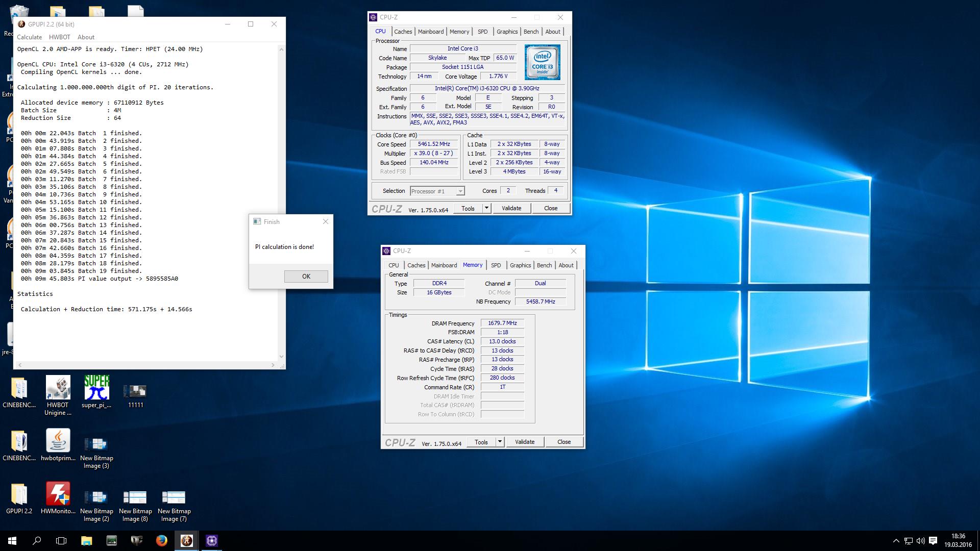
Task: Open SPD tab in top CPU-Z window
Action: pyautogui.click(x=482, y=32)
